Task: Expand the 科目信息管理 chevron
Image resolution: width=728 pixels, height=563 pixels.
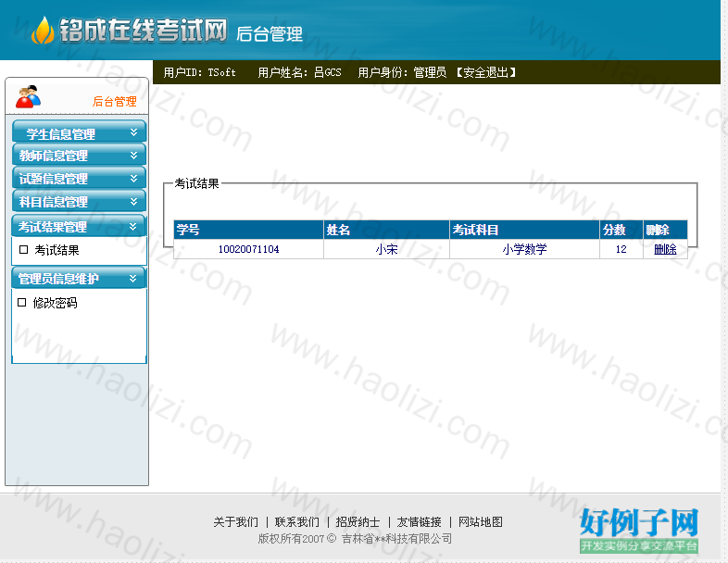Action: click(x=133, y=202)
